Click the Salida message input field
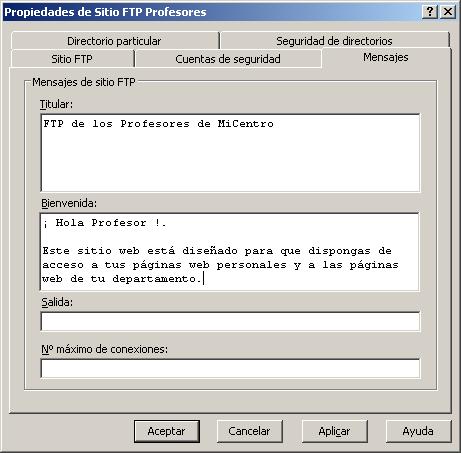Viewport: 461px width, 453px height. (x=230, y=321)
